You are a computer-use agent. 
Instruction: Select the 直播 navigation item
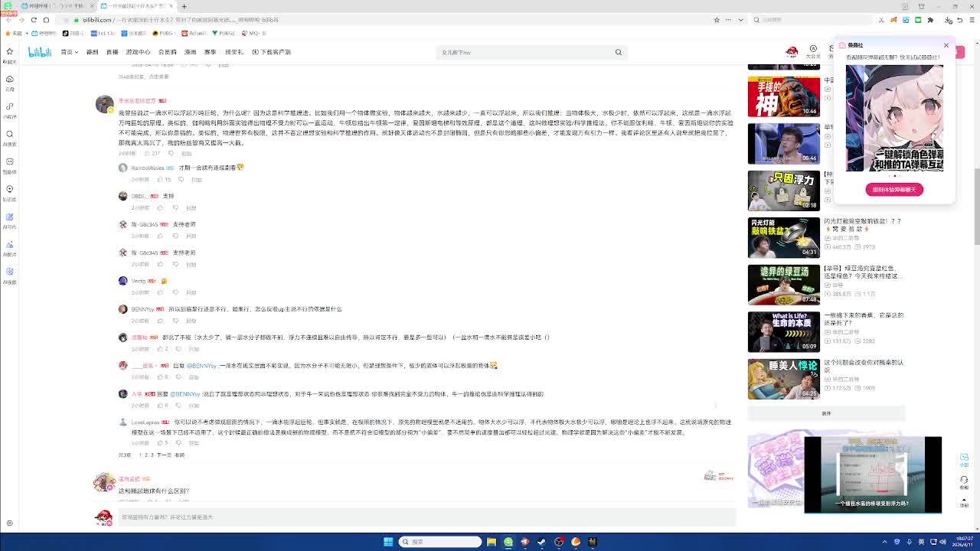click(x=113, y=52)
